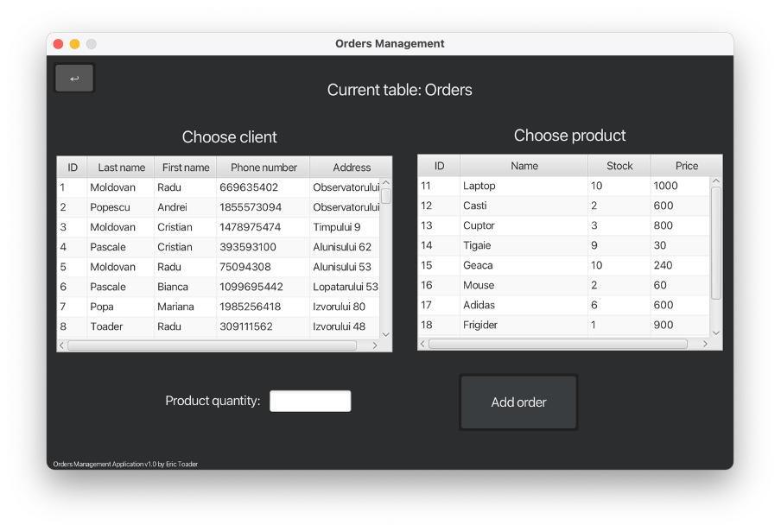
Task: Click phone number 1099695442
Action: pyautogui.click(x=251, y=287)
